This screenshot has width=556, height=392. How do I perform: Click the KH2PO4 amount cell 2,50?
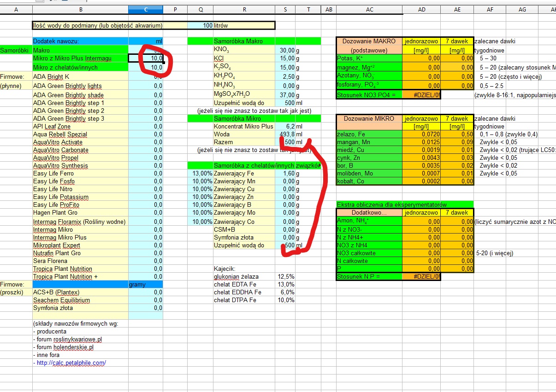pyautogui.click(x=285, y=76)
